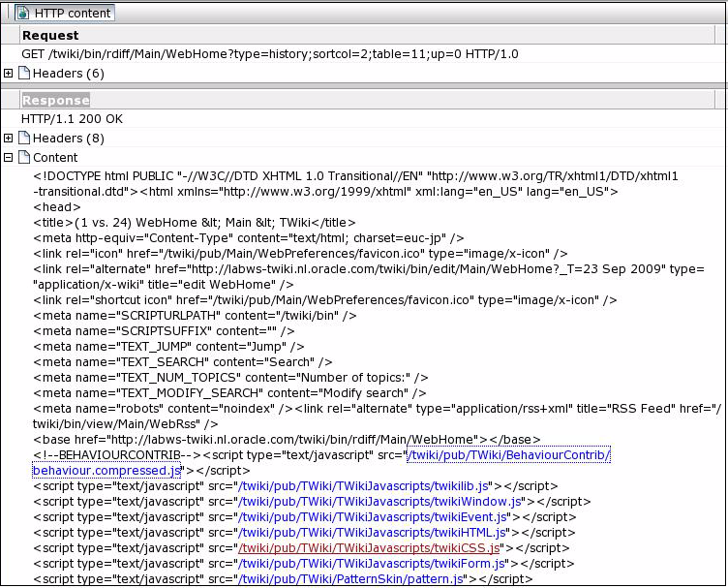728x588 pixels.
Task: Collapse the Content node
Action: tap(8, 158)
